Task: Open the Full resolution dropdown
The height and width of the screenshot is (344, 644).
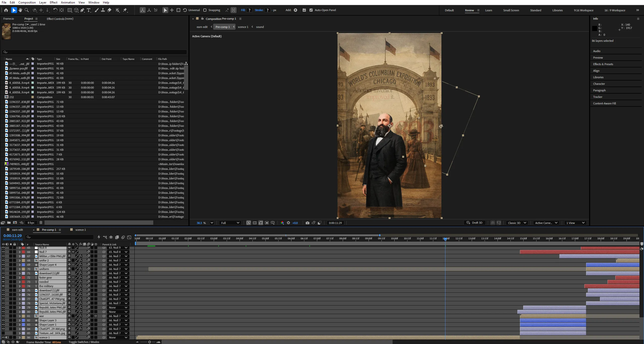Action: 230,223
